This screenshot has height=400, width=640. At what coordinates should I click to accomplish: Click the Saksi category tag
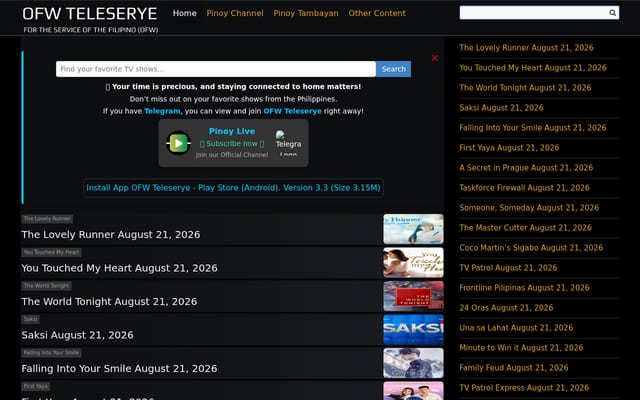click(x=30, y=319)
